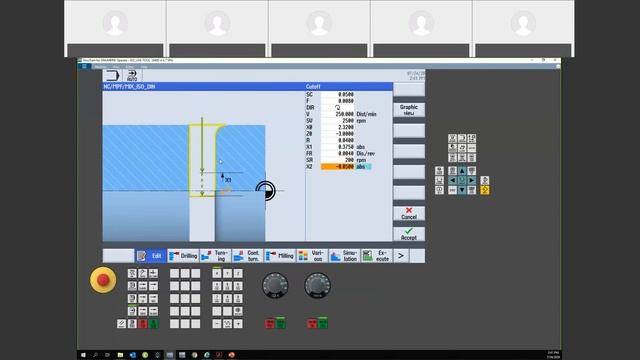Screen dimensions: 640x360
Task: Click the machine area icon beside AUTO
Action: (x=112, y=76)
